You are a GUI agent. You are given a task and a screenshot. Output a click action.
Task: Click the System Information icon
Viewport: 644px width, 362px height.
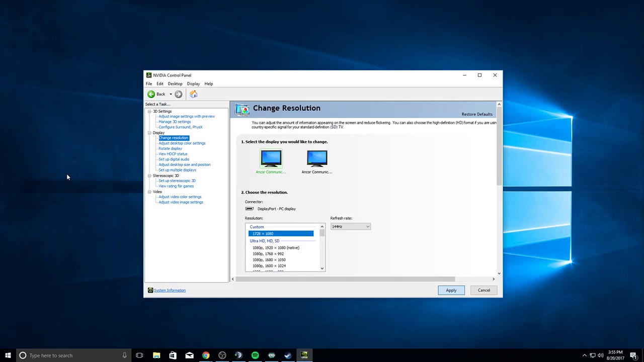pos(150,290)
